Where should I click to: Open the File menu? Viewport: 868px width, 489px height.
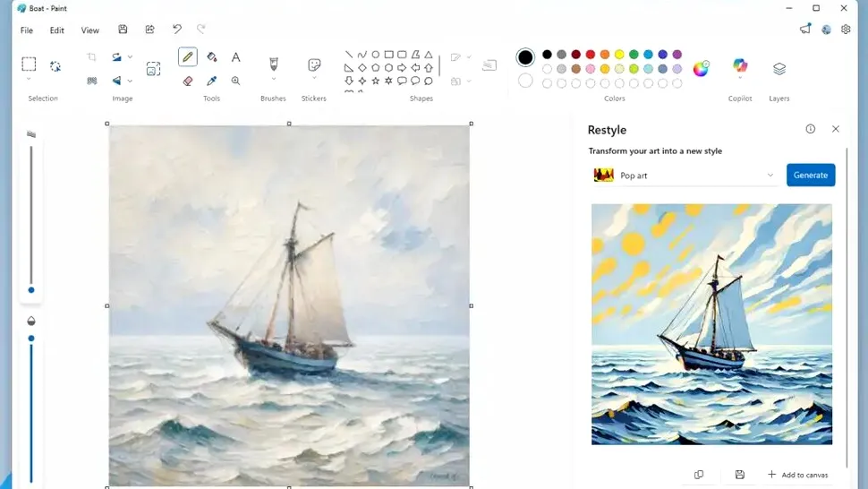(27, 30)
